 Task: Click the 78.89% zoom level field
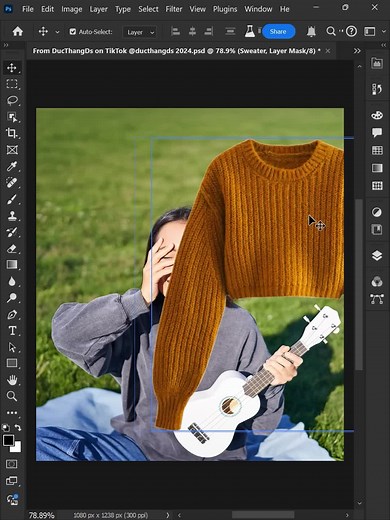point(41,515)
